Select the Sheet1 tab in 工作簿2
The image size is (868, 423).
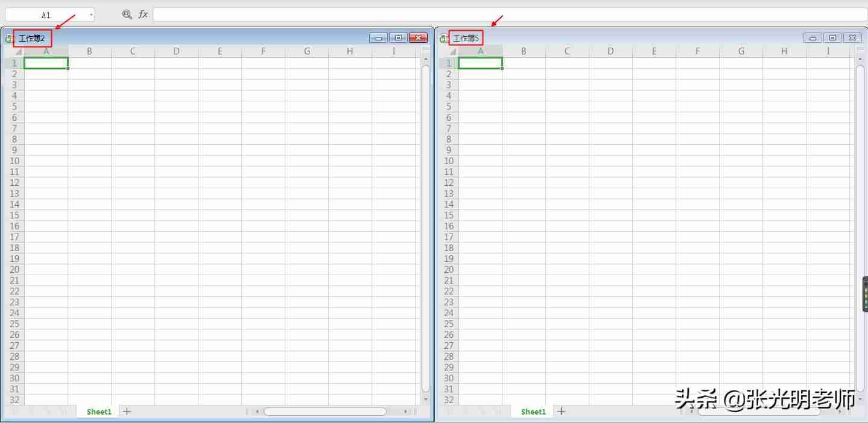(x=99, y=412)
